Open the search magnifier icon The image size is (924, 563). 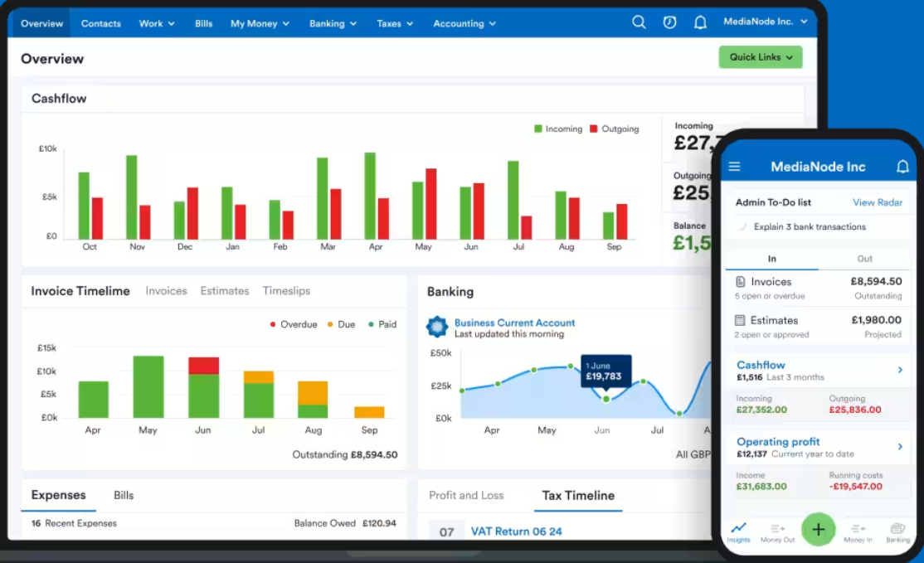(639, 22)
